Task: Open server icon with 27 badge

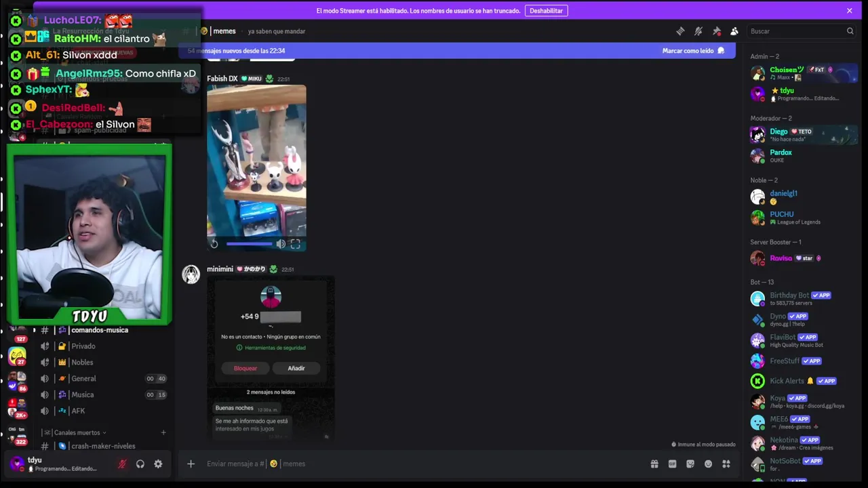Action: 17,356
